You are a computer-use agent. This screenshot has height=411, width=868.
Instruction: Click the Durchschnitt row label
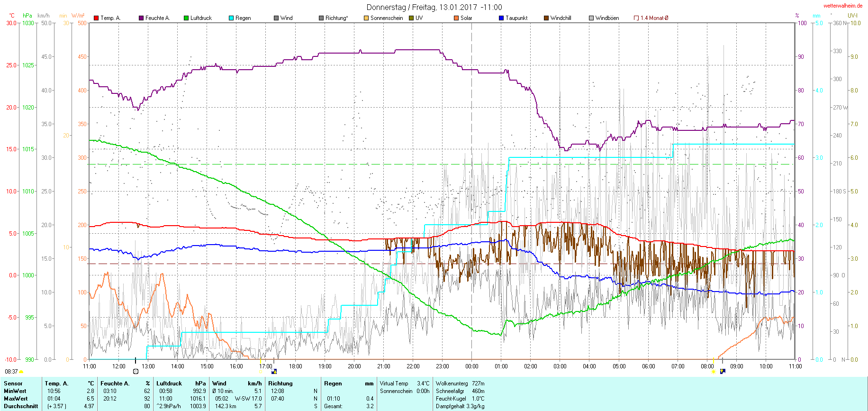(21, 406)
